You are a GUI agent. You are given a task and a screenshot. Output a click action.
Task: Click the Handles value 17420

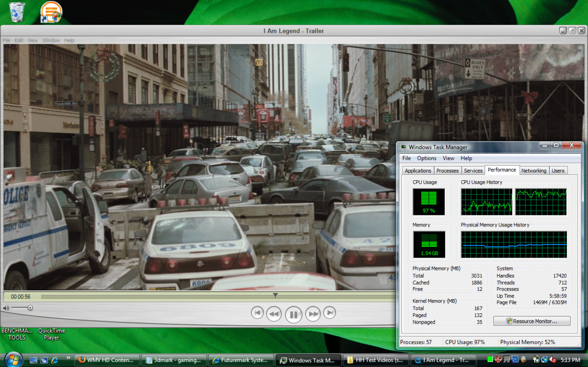559,276
